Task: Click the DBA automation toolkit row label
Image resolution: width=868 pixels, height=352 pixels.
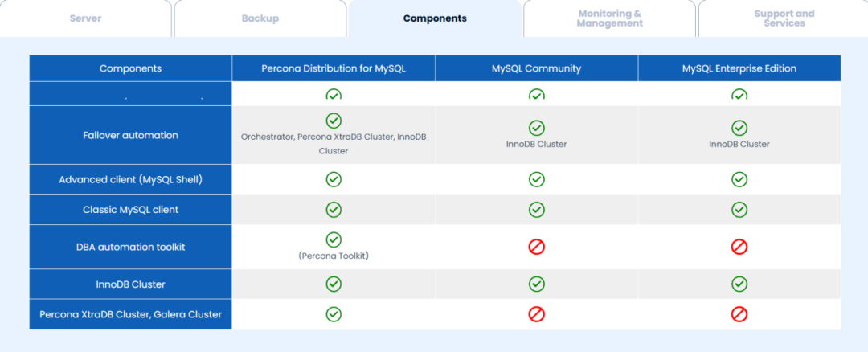Action: [x=131, y=247]
